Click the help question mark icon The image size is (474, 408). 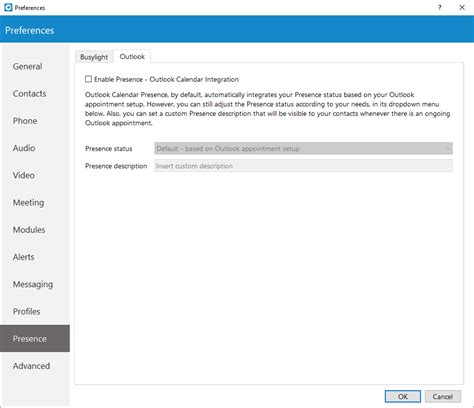pyautogui.click(x=440, y=7)
